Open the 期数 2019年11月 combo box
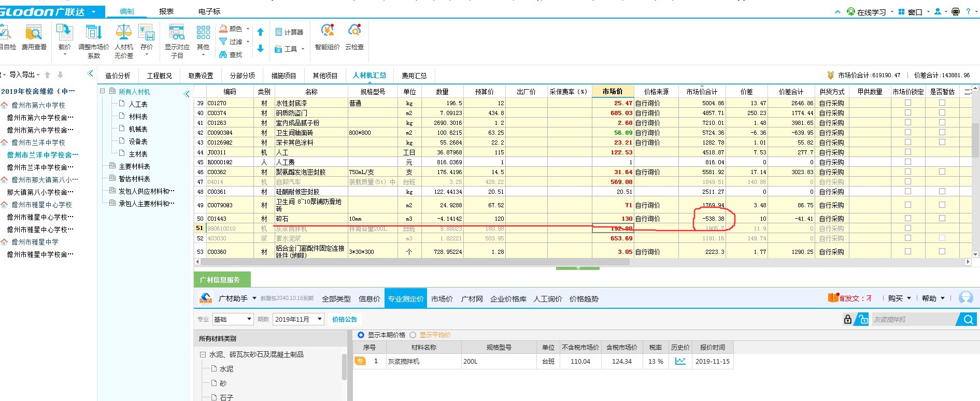Image resolution: width=980 pixels, height=401 pixels. click(299, 319)
